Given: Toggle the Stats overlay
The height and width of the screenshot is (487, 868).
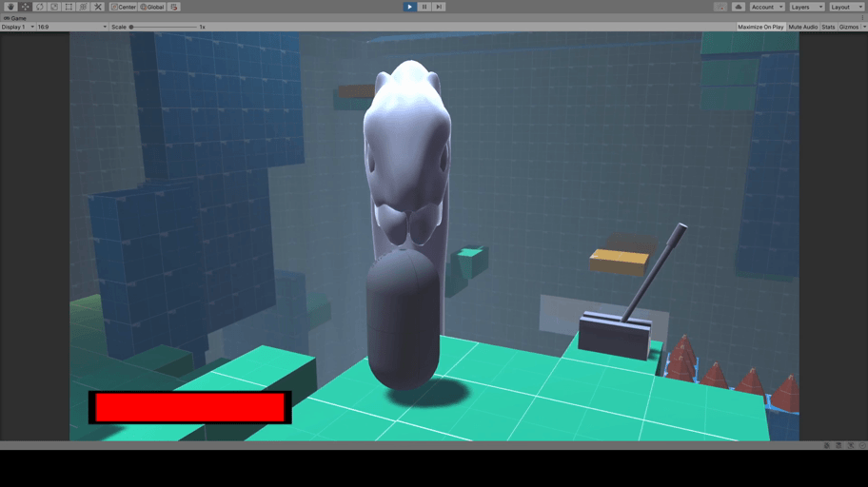Looking at the screenshot, I should (x=828, y=27).
